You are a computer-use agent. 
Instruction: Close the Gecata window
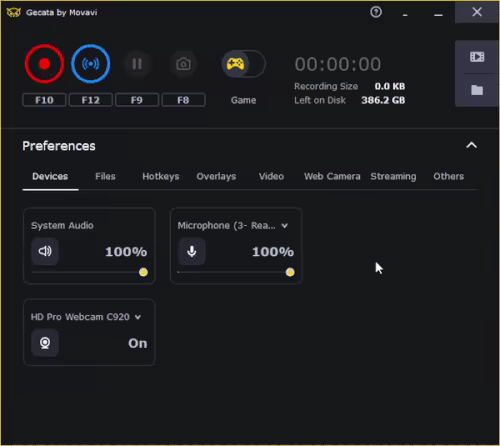[477, 12]
